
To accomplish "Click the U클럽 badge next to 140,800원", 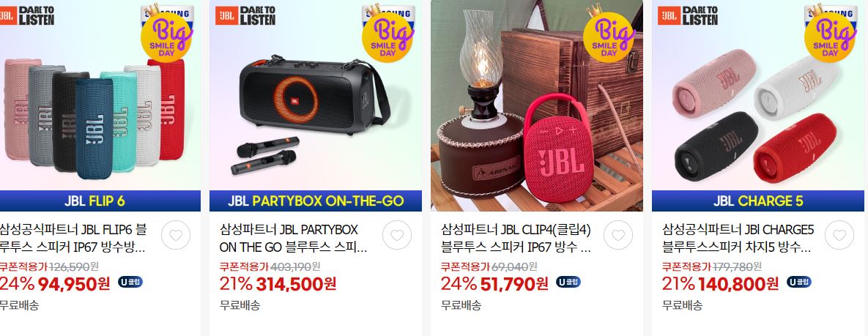I will click(799, 283).
